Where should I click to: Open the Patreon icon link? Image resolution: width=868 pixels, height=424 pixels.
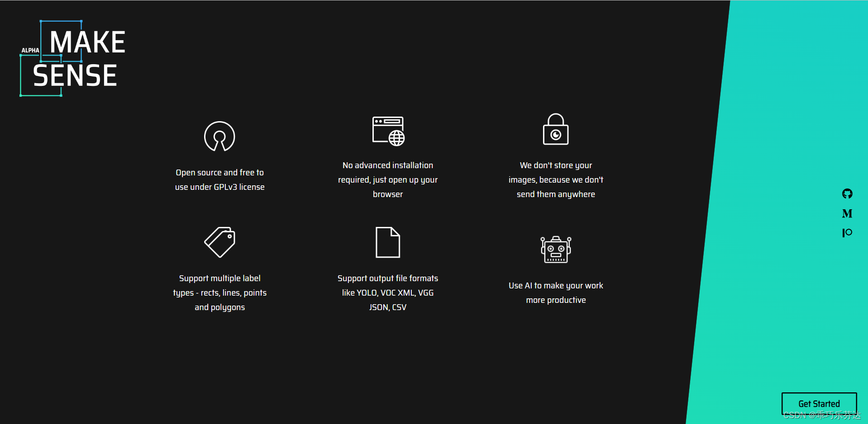pos(847,233)
